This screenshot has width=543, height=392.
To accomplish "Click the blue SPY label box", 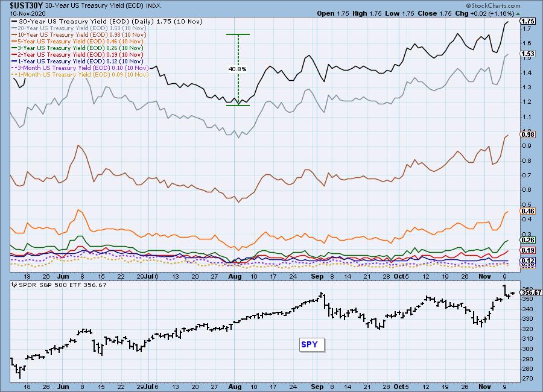I will point(312,344).
